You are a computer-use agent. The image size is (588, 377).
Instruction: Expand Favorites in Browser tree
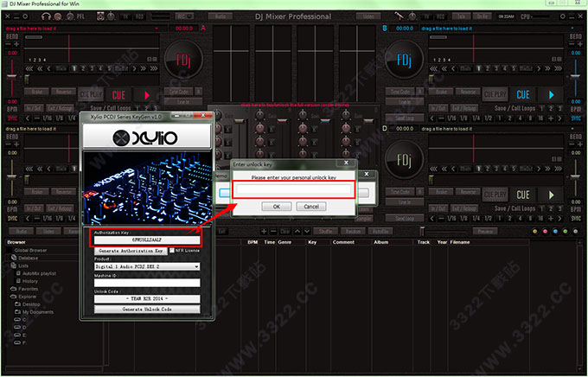coord(29,289)
